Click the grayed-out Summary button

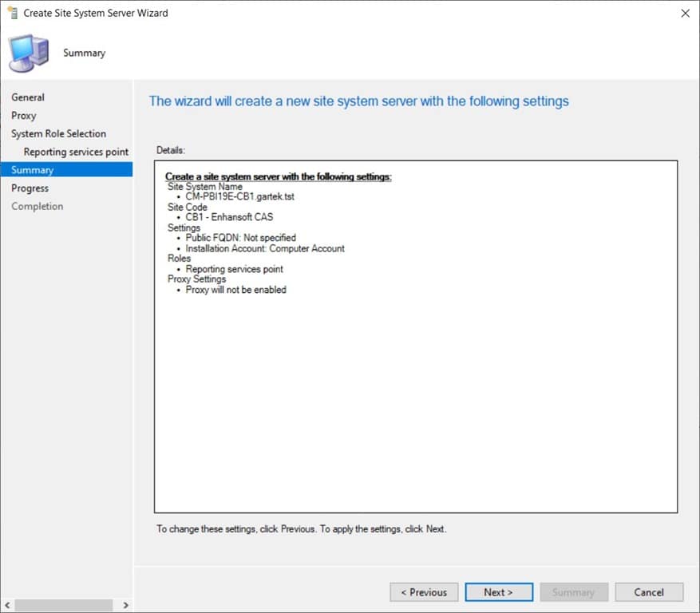(x=574, y=592)
